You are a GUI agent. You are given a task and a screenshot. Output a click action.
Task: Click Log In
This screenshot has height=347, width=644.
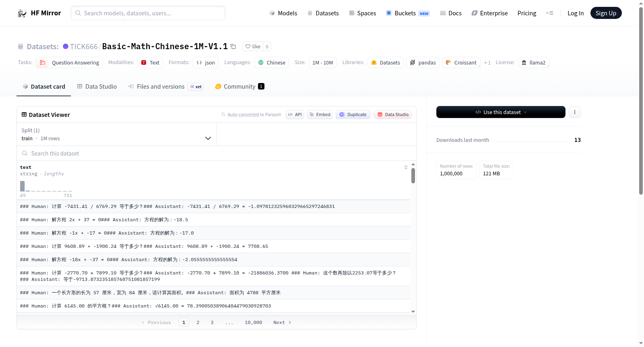[x=576, y=13]
